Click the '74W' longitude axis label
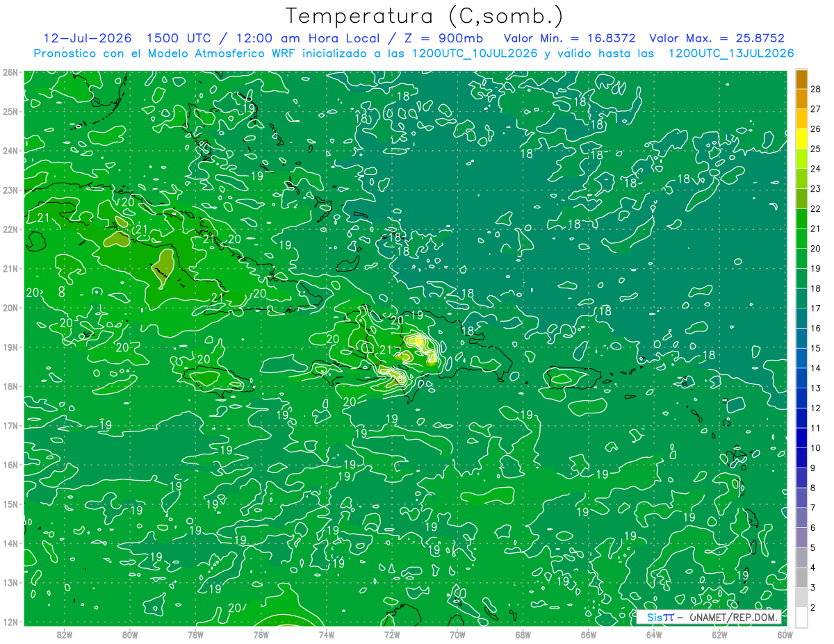 pos(326,634)
